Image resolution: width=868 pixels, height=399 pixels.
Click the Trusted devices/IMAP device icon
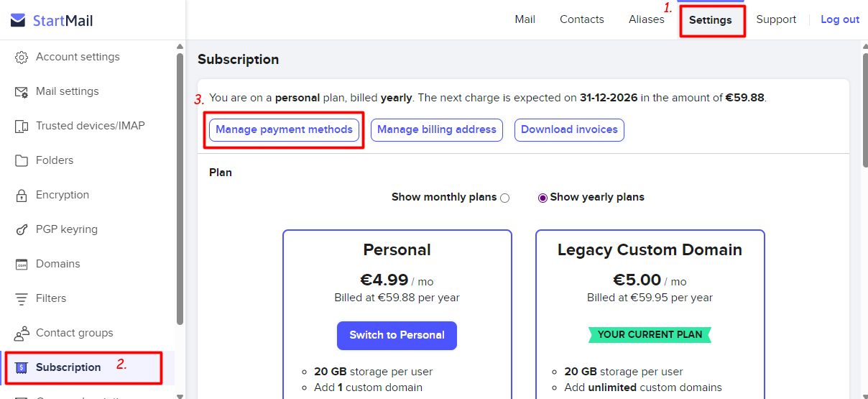click(22, 126)
